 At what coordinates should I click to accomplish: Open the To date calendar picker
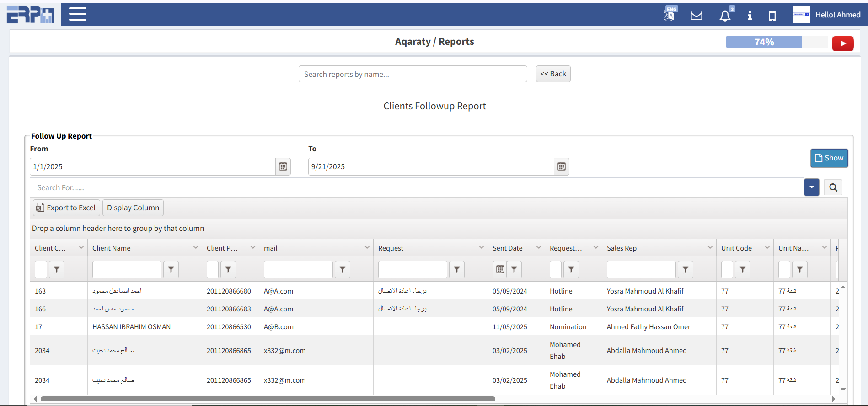(x=561, y=166)
